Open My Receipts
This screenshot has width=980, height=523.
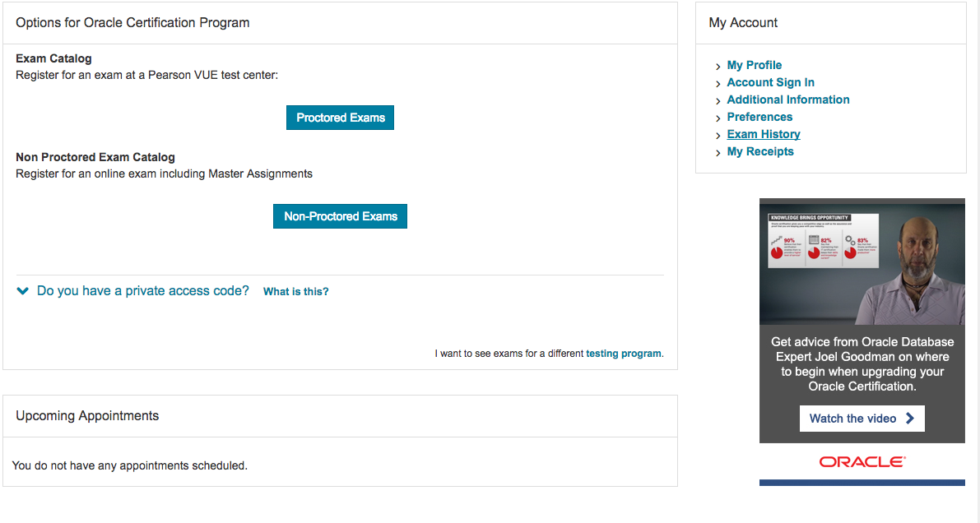coord(760,151)
